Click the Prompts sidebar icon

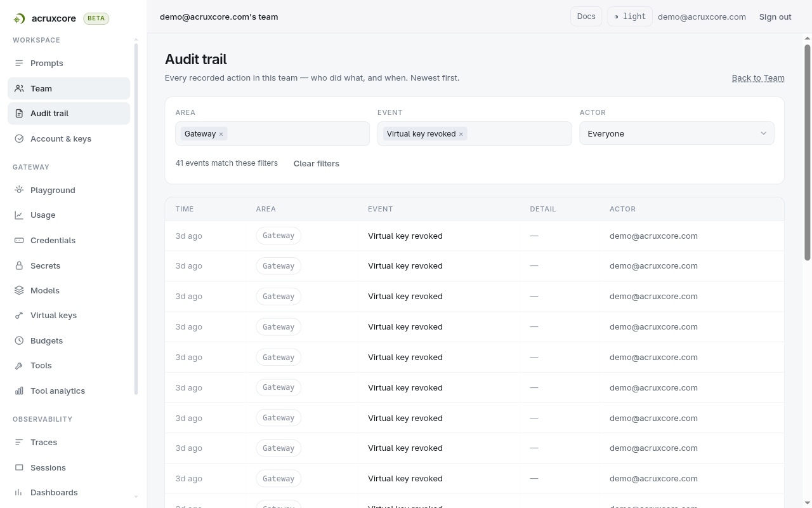[19, 63]
